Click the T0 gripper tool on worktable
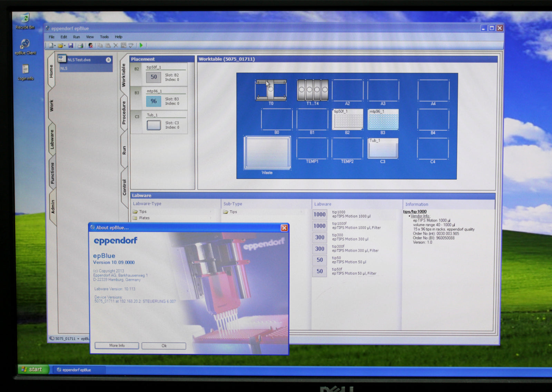This screenshot has height=392, width=552. [271, 90]
